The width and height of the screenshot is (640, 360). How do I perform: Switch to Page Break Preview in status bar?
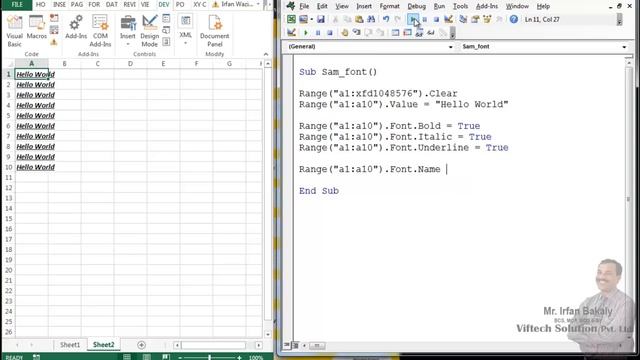(x=165, y=357)
